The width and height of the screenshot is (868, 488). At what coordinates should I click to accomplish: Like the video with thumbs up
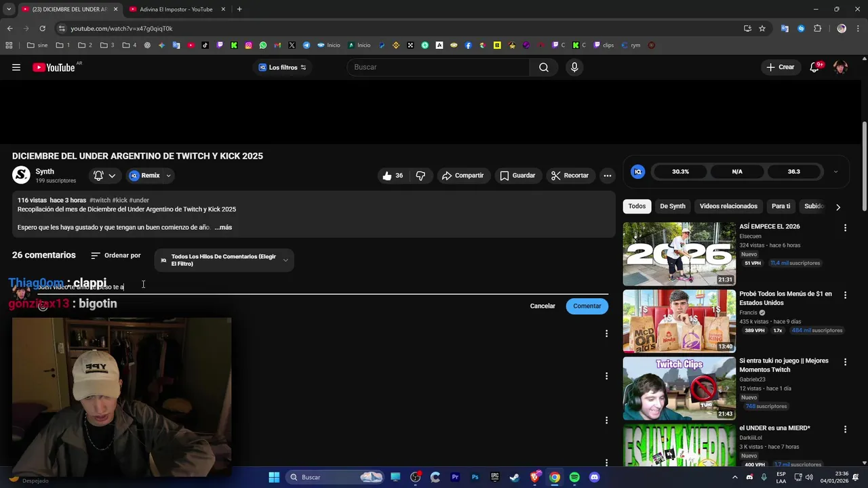(393, 176)
